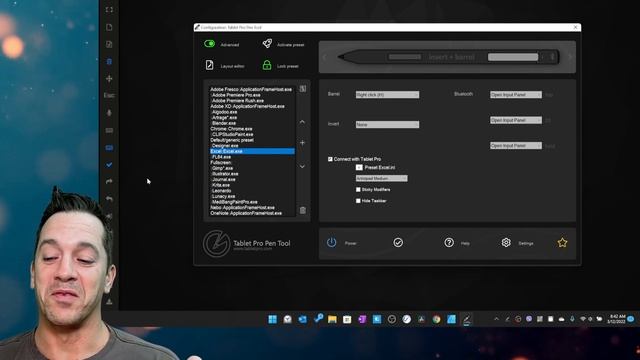Image resolution: width=640 pixels, height=360 pixels.
Task: Toggle Connect with Tablet Pro checkbox
Action: (x=330, y=159)
